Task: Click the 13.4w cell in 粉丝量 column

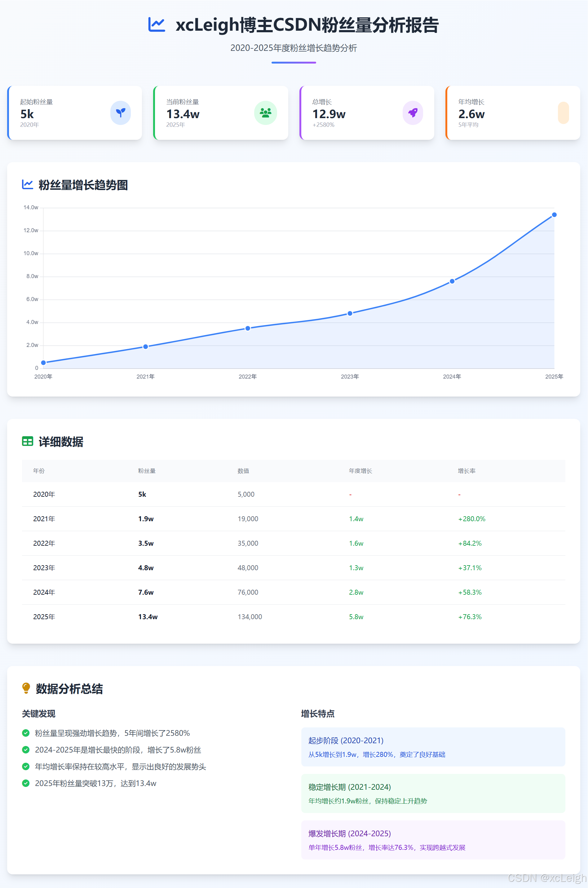Action: (x=148, y=616)
